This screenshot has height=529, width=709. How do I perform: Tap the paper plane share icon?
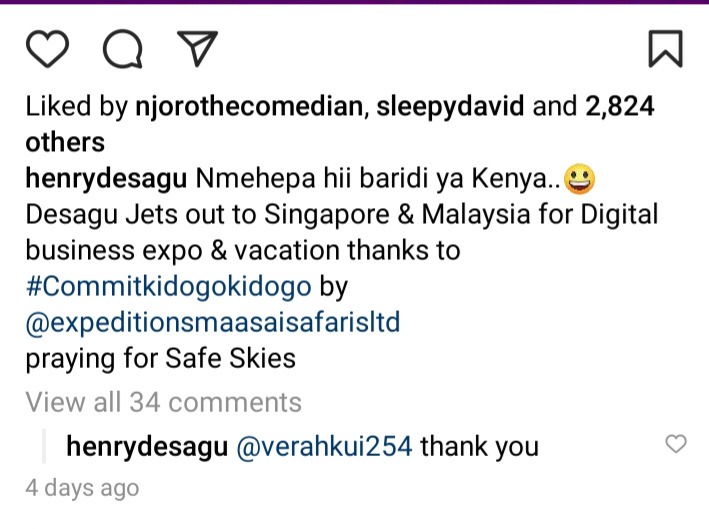point(198,48)
